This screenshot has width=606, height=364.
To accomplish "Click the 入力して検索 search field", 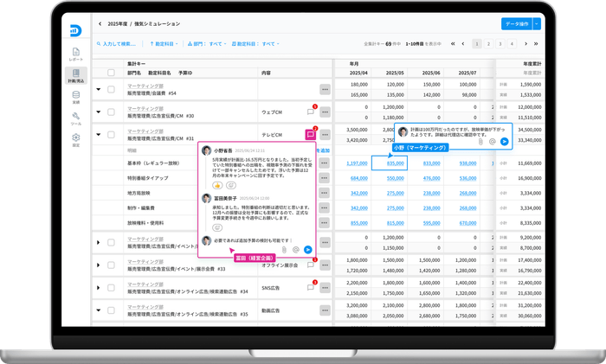I will click(119, 43).
